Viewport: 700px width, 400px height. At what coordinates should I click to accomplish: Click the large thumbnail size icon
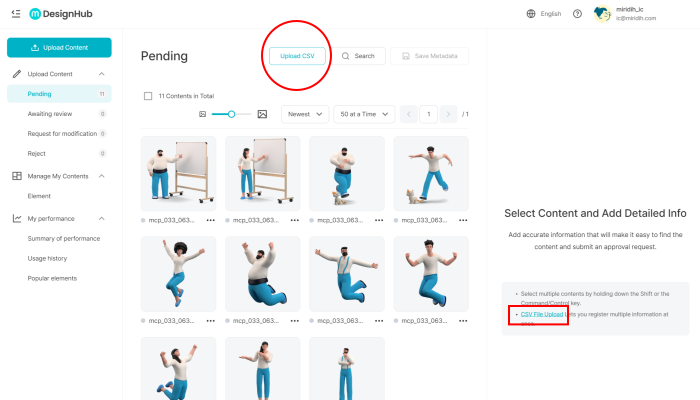pos(262,114)
